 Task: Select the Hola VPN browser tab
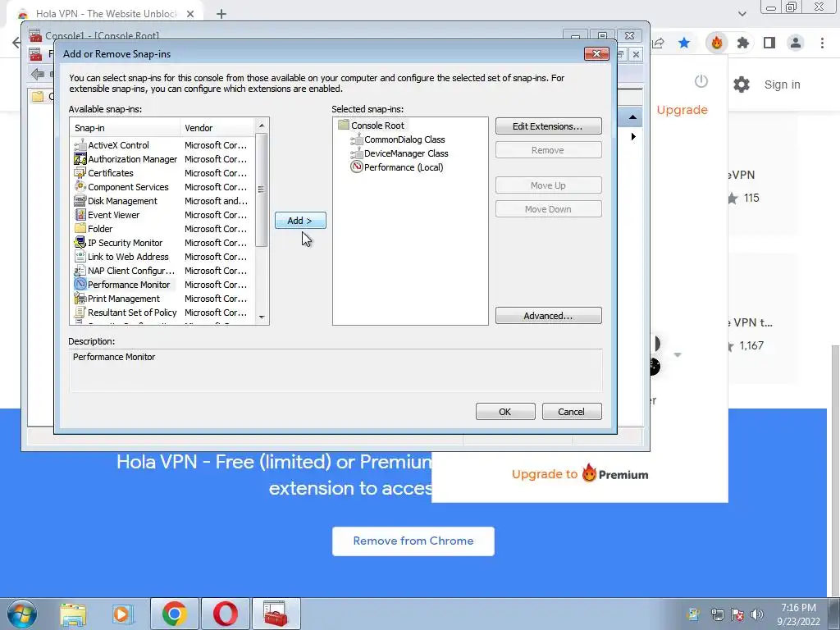[105, 13]
